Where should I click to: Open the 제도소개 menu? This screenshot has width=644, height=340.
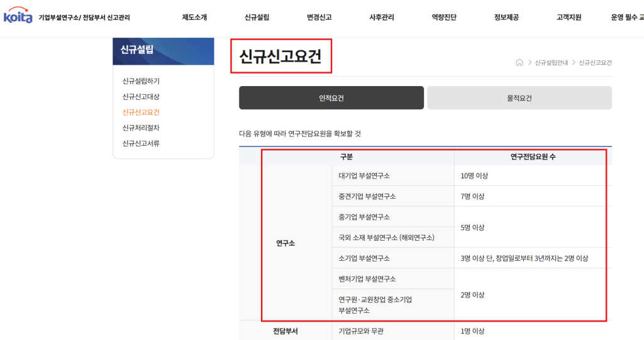(x=195, y=17)
